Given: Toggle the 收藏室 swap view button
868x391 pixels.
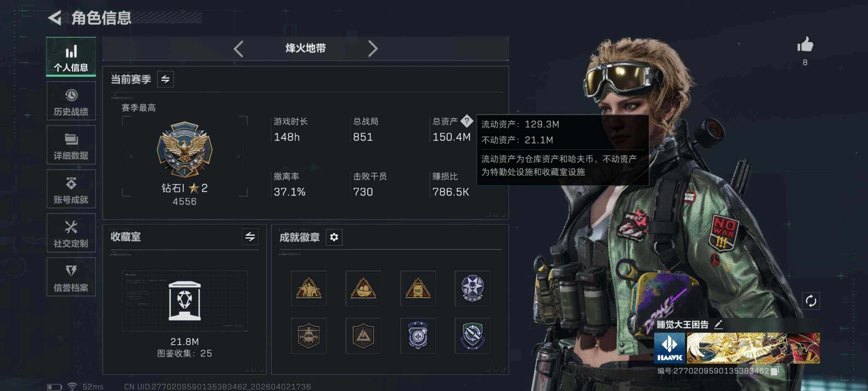Looking at the screenshot, I should (250, 236).
